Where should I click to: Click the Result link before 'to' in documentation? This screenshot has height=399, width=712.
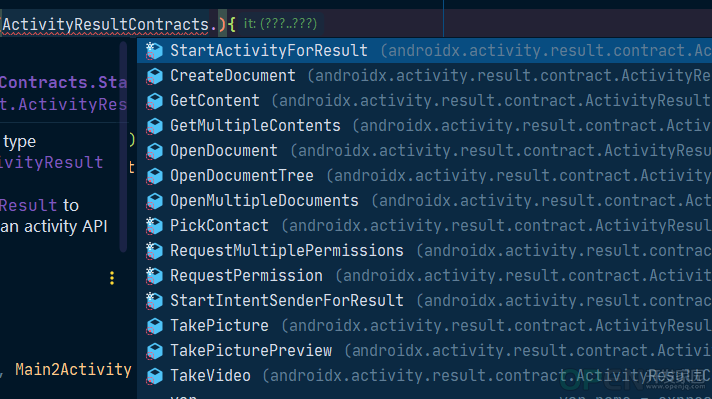(29, 206)
